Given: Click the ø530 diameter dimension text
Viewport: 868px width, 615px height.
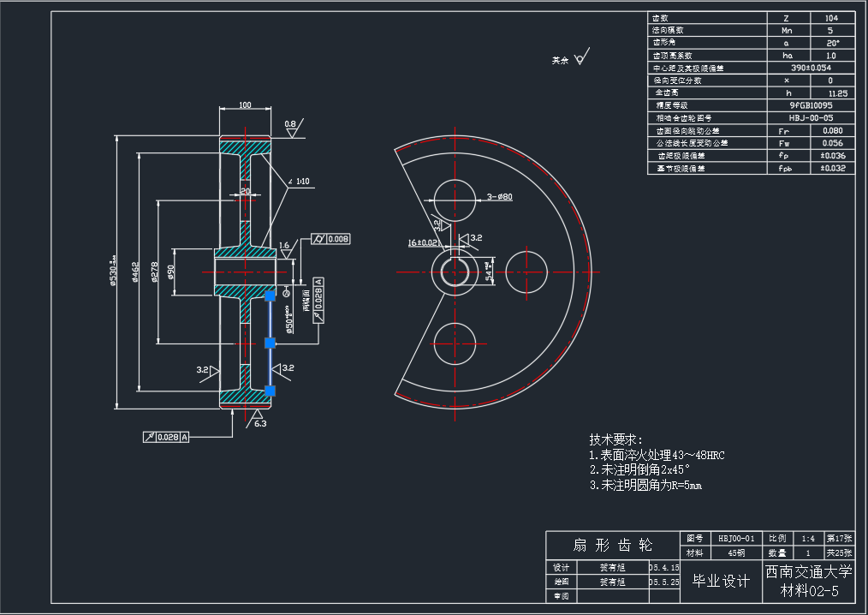Looking at the screenshot, I should [114, 271].
